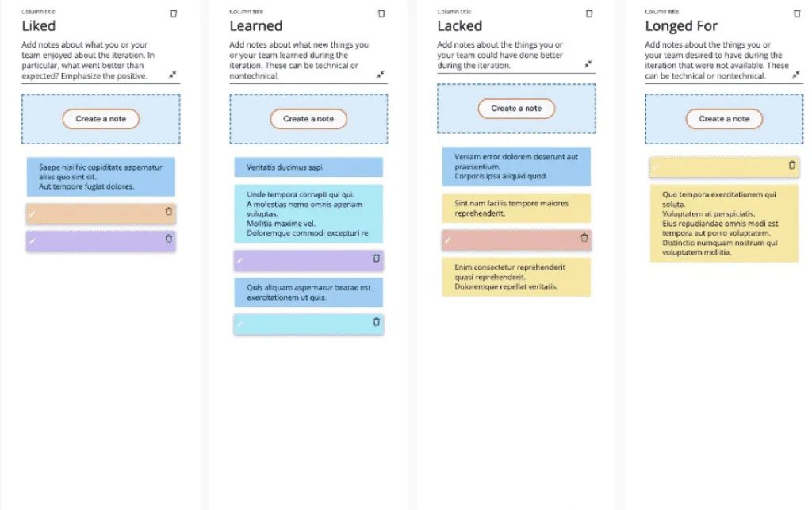Delete the empty purple note in Learned
This screenshot has height=510, width=812.
[377, 258]
